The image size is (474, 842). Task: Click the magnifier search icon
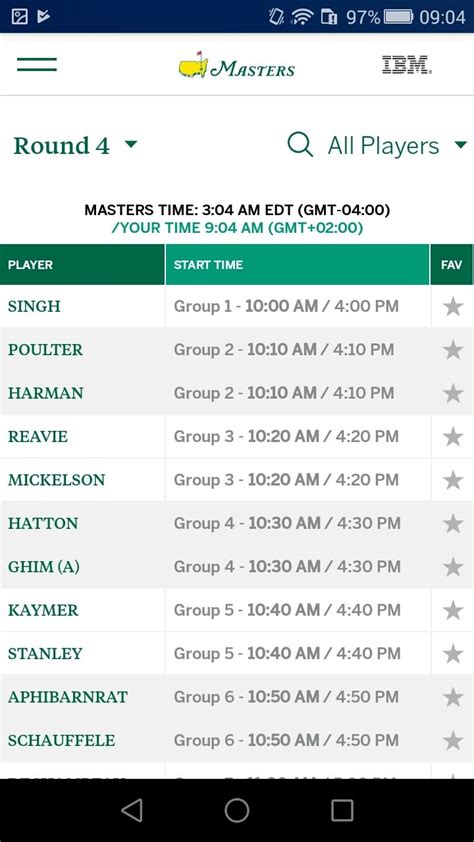point(300,144)
